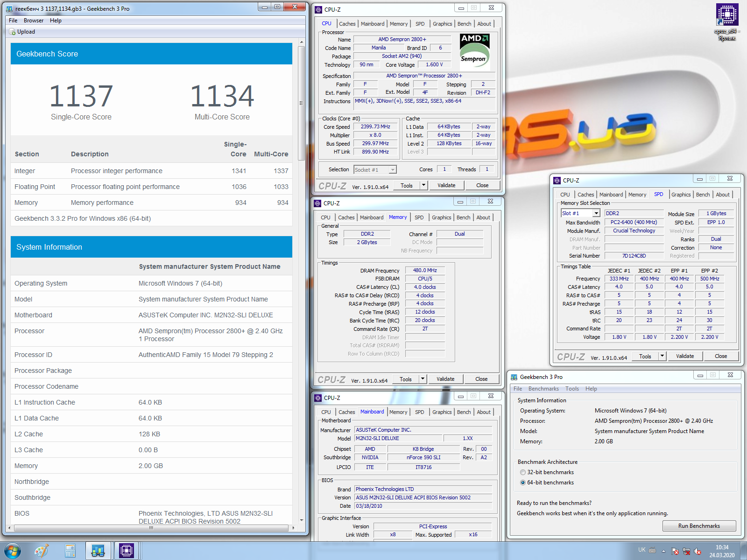Click the Geekbench 3 Pro launcher title icon
747x560 pixels.
tap(514, 377)
